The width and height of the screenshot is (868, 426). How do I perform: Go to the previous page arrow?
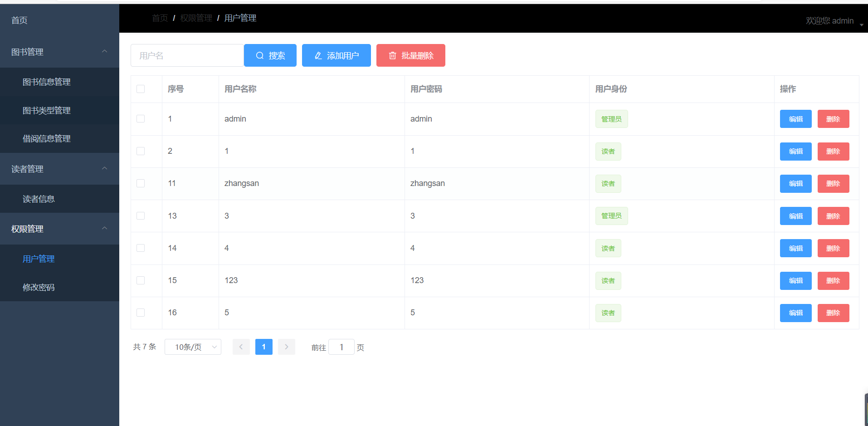(241, 347)
